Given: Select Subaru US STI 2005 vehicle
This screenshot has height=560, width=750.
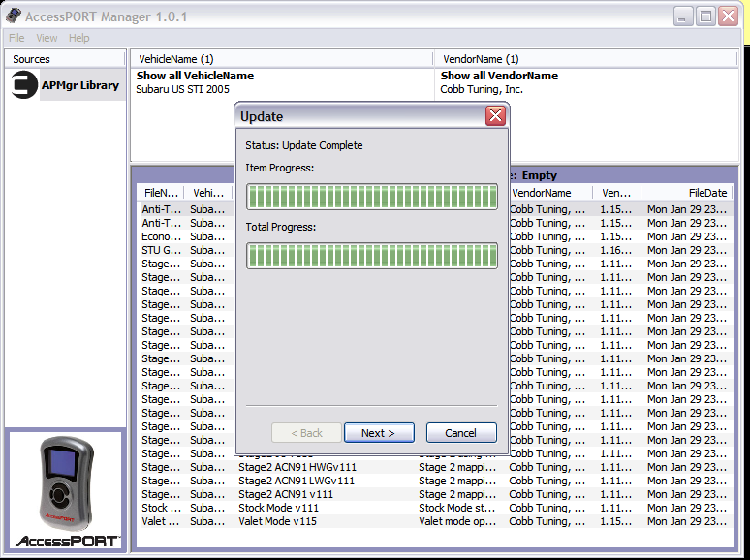Looking at the screenshot, I should [x=183, y=89].
